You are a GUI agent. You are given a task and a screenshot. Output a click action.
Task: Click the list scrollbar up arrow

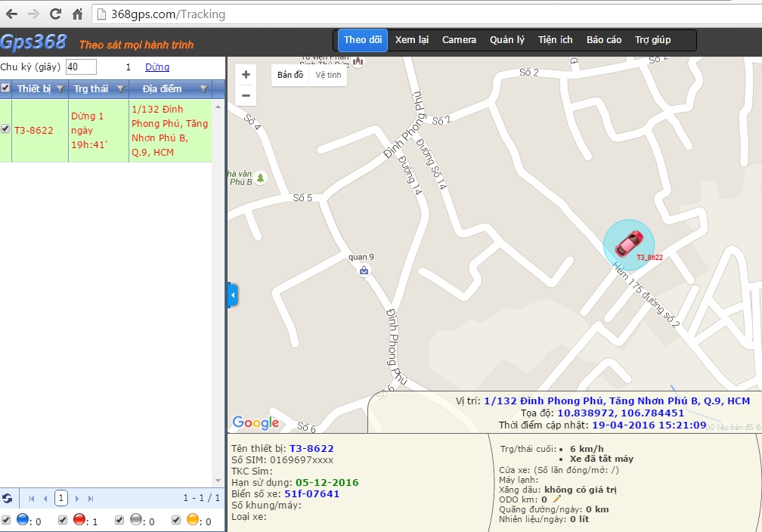(218, 106)
